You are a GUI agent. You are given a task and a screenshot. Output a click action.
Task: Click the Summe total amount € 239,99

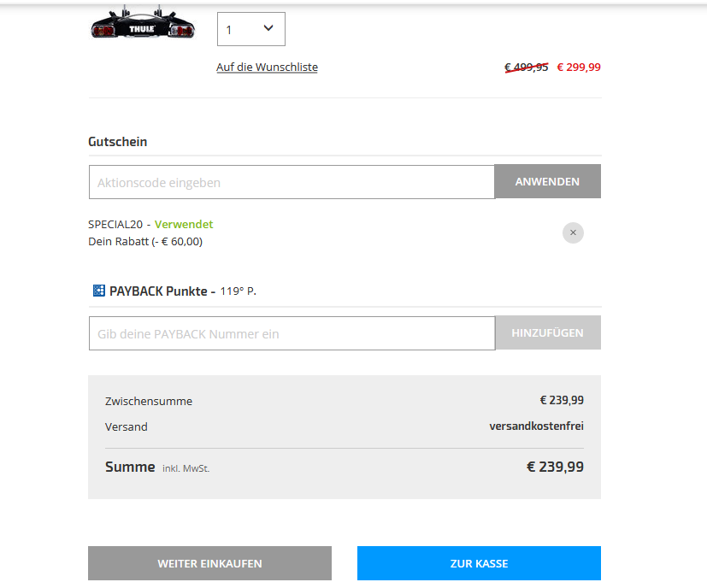point(555,467)
